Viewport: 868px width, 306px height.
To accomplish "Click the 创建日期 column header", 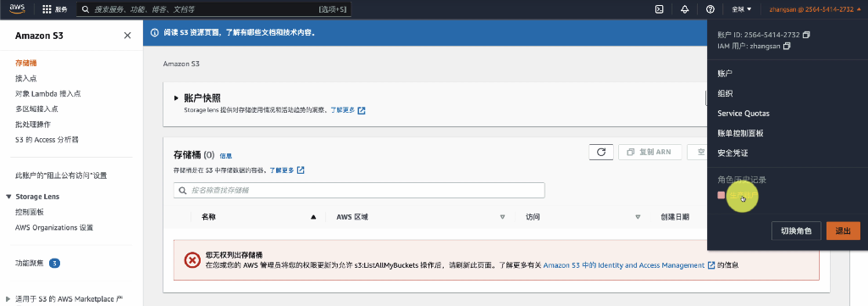I will [675, 217].
